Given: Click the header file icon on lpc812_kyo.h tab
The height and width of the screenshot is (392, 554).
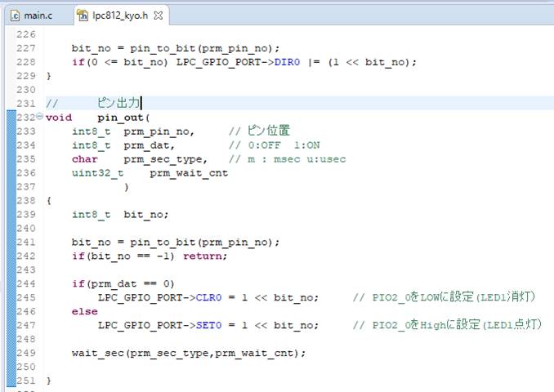Looking at the screenshot, I should tap(83, 15).
